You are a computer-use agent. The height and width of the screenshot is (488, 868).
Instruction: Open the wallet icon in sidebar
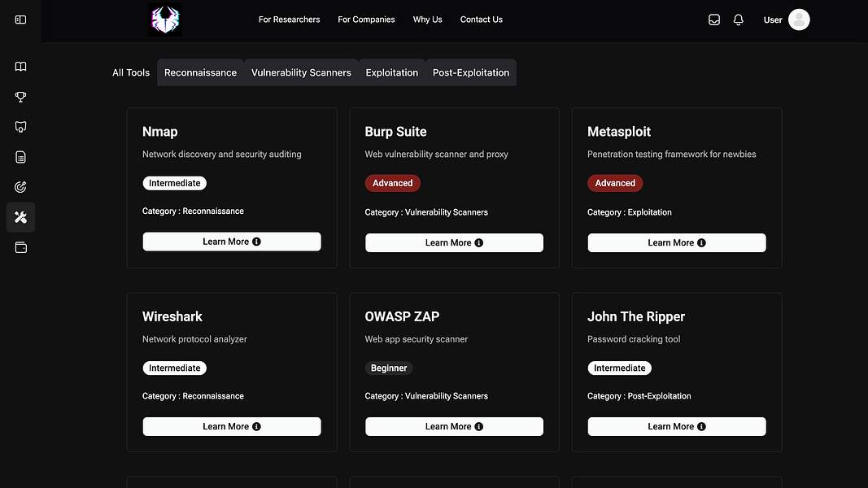point(20,247)
